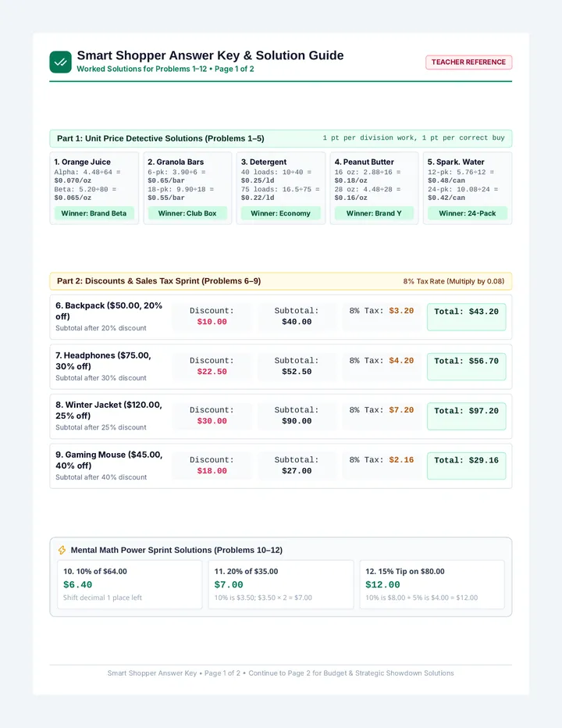Click the Backpack tax value $3.20
This screenshot has width=562, height=728.
click(401, 311)
